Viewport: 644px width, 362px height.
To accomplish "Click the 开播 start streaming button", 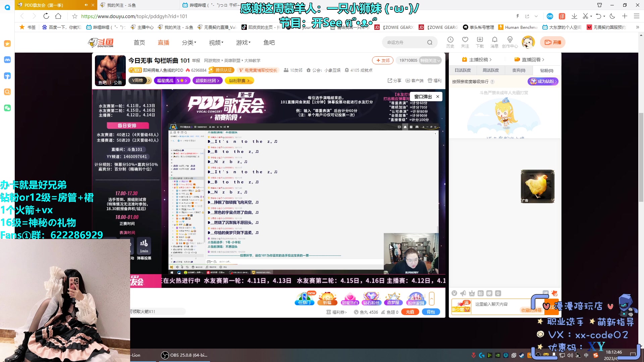I will click(x=553, y=42).
